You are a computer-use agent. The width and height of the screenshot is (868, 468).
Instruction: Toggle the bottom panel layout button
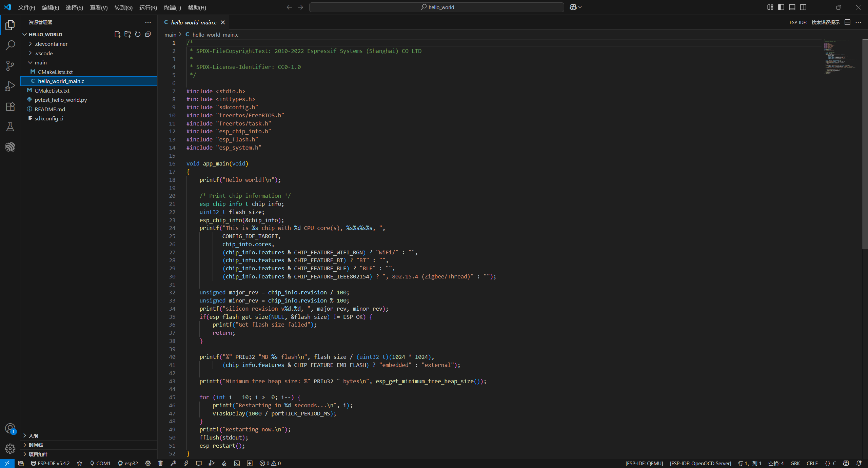point(792,7)
